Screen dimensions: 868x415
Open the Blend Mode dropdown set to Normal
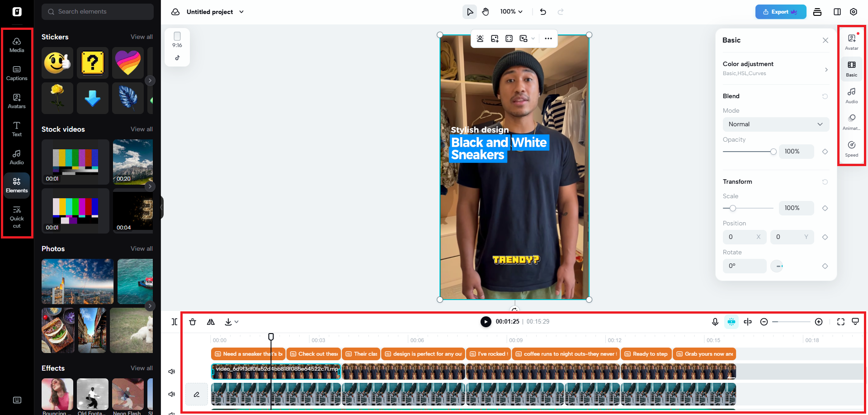pyautogui.click(x=776, y=124)
